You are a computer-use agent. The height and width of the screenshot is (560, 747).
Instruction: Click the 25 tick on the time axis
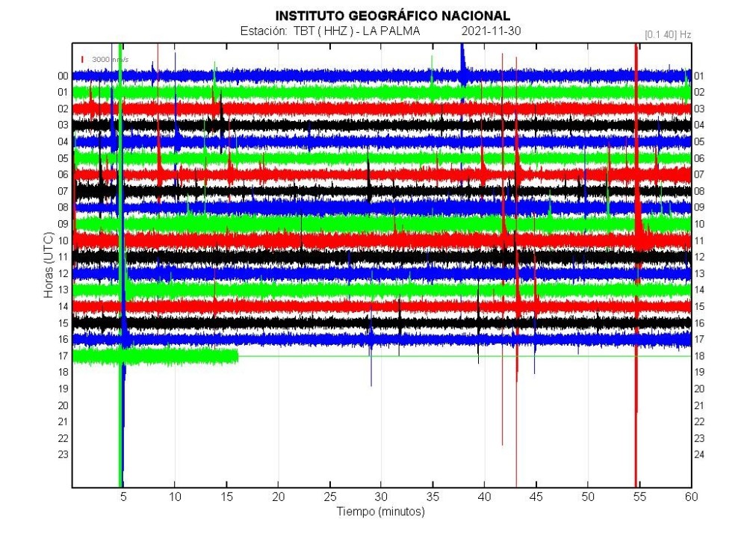pyautogui.click(x=330, y=497)
